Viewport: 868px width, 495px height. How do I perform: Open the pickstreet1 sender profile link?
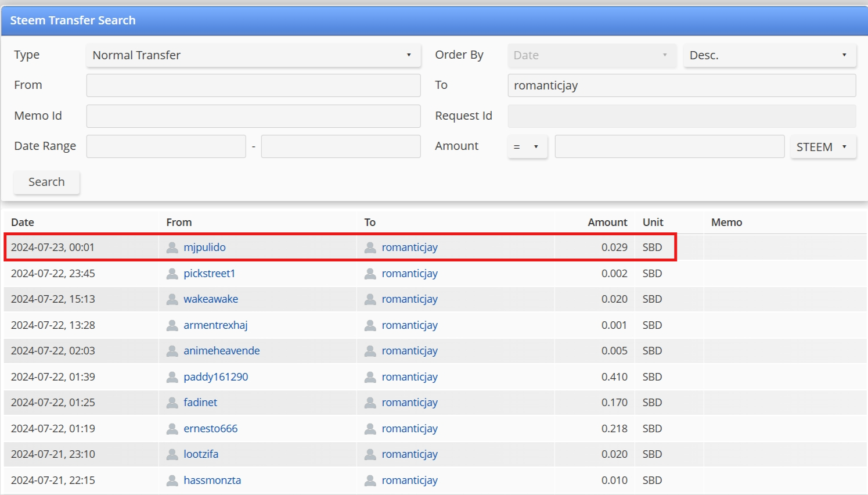[x=209, y=274]
